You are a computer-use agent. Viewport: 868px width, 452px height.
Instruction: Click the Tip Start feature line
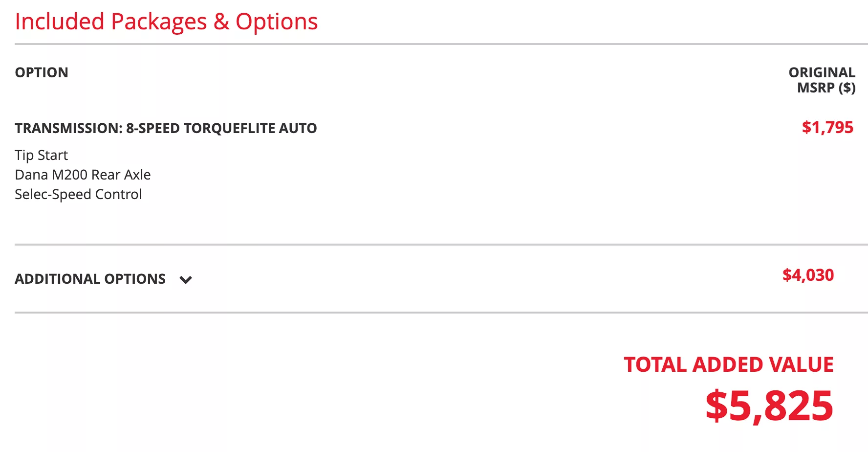click(x=42, y=155)
